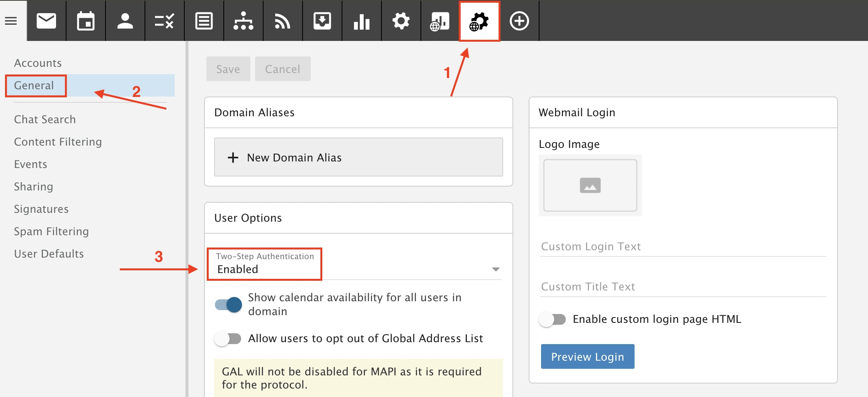Open the RSS feeds icon
The height and width of the screenshot is (397, 868).
(x=283, y=21)
